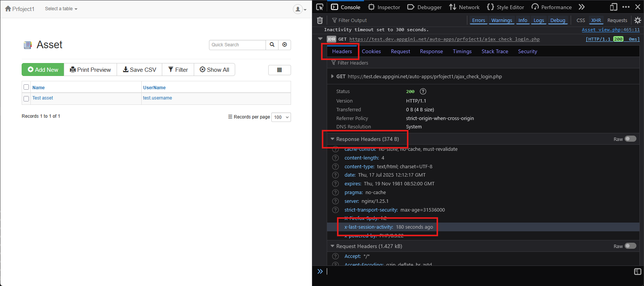Open the Select a table dropdown
Image resolution: width=644 pixels, height=286 pixels.
pyautogui.click(x=61, y=9)
